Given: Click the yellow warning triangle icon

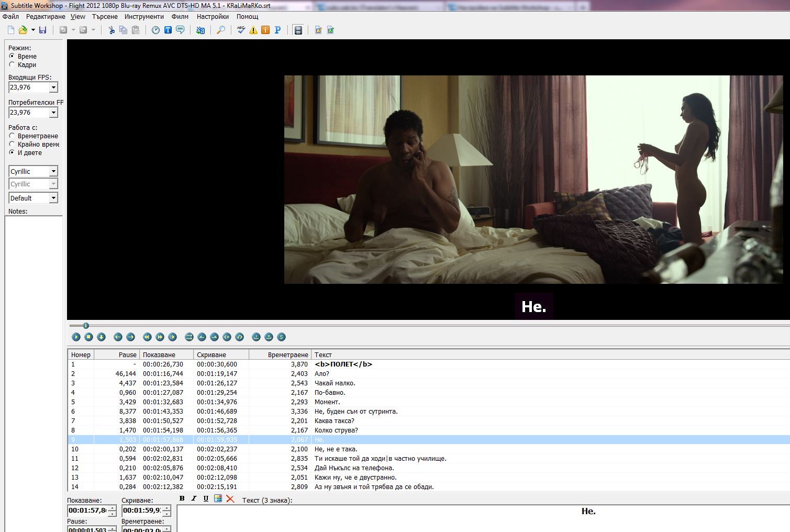Looking at the screenshot, I should click(x=253, y=30).
